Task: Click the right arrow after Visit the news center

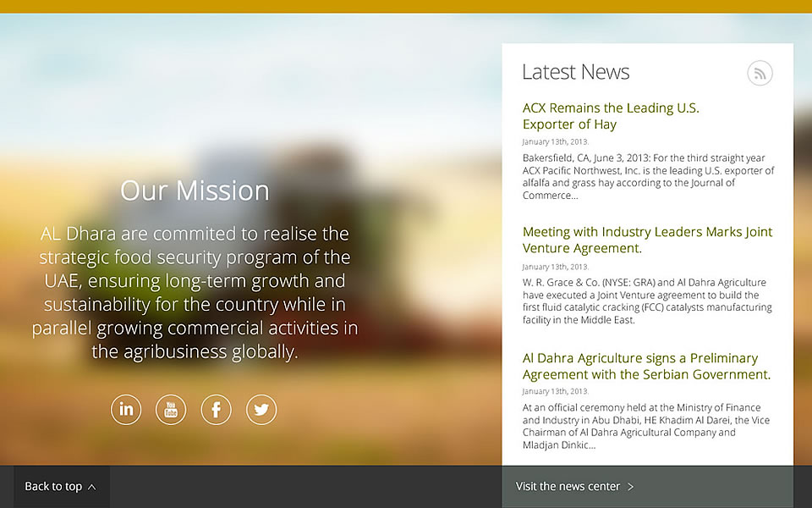Action: [631, 487]
